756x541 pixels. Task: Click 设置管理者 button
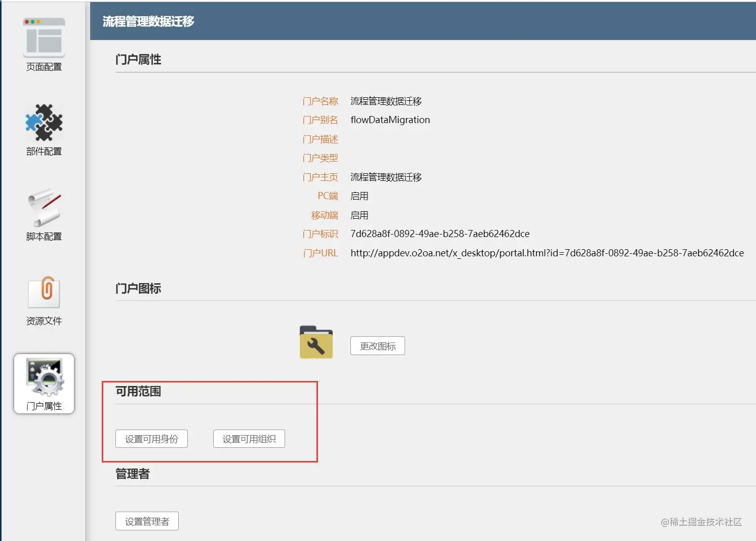[x=147, y=521]
